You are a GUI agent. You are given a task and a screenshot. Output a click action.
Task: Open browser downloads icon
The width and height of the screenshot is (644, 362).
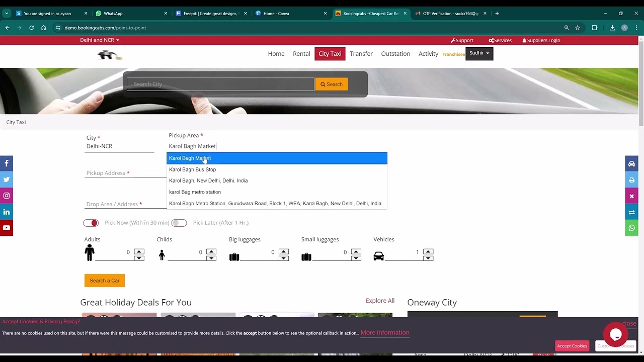(612, 28)
